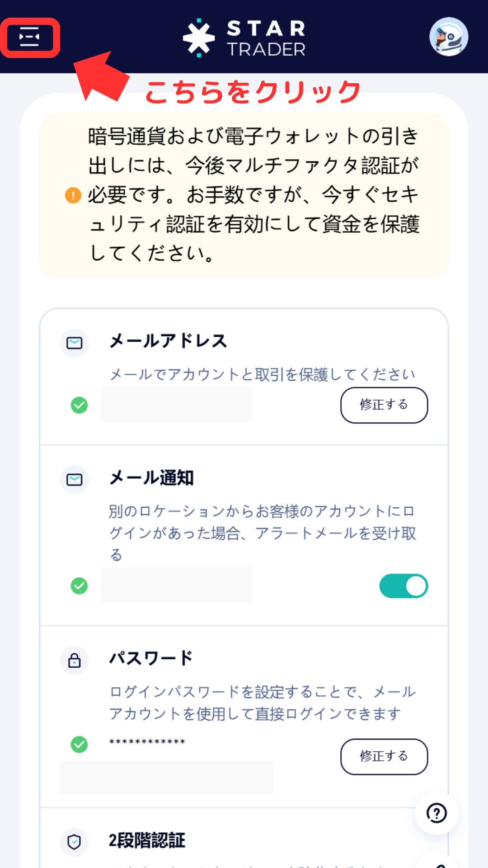Click the Star Trader logo

point(244,38)
